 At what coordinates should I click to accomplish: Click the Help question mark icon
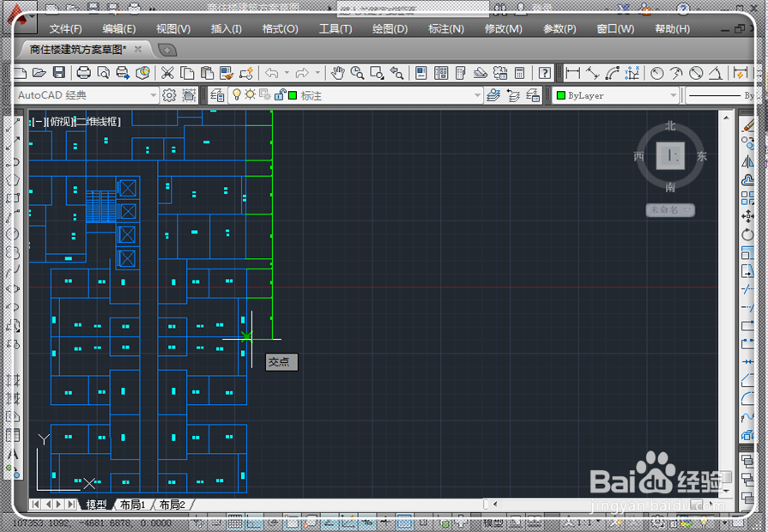[544, 74]
